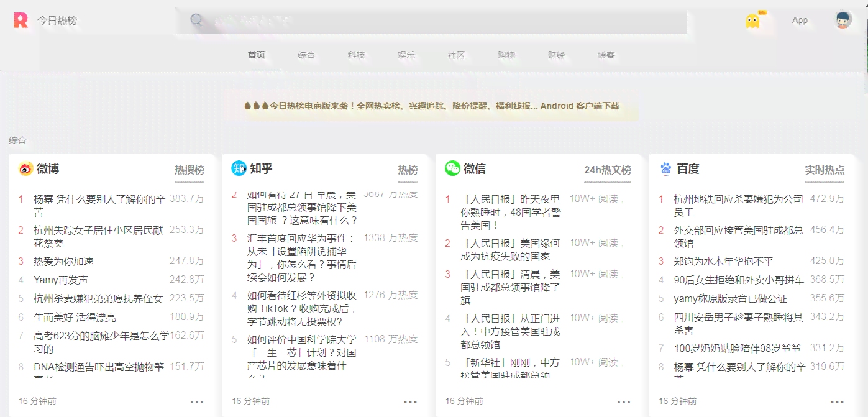This screenshot has width=868, height=417.
Task: Open WeChat item 美国缘何成为抗疫失败的国家
Action: [510, 249]
